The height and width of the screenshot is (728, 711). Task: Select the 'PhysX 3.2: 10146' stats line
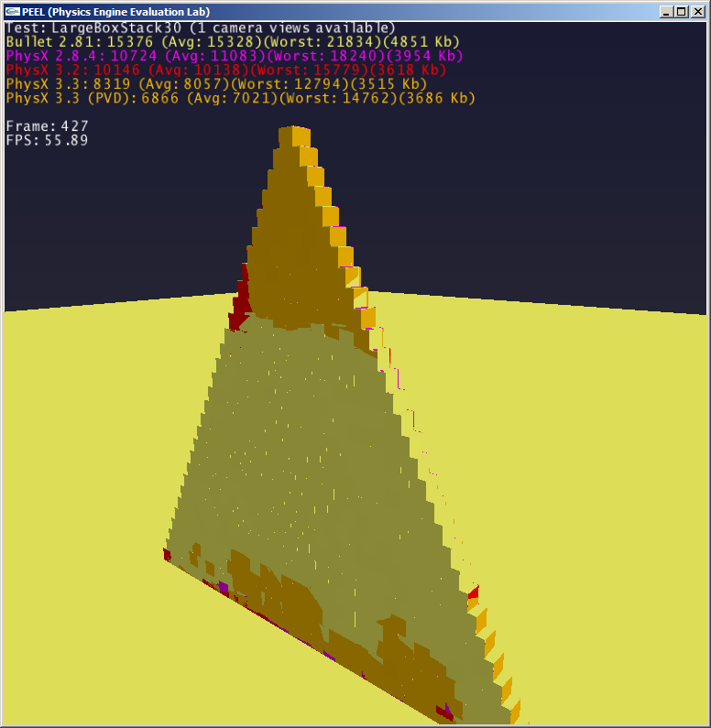tap(225, 70)
